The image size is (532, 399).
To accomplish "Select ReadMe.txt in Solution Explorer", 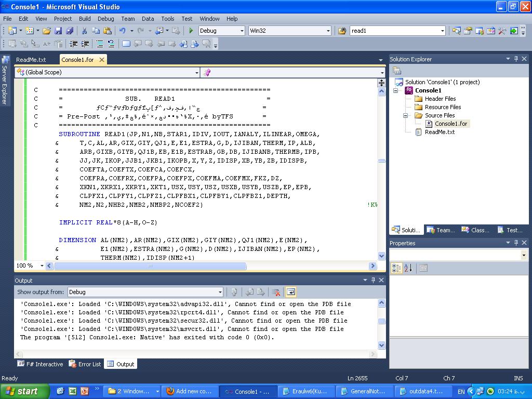I will [x=440, y=132].
